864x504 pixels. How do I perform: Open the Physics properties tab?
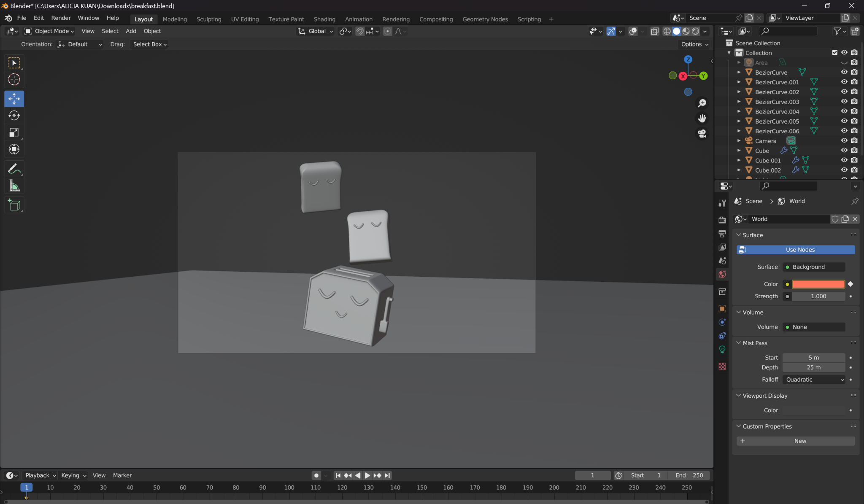point(722,322)
